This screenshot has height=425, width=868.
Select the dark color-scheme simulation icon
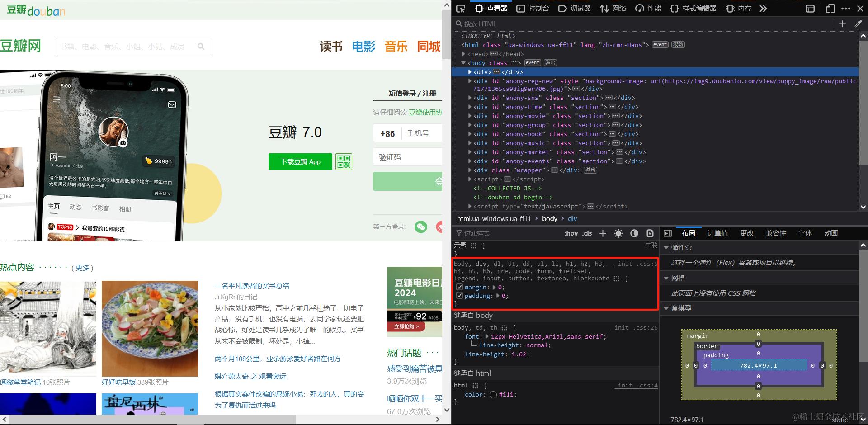click(x=634, y=233)
